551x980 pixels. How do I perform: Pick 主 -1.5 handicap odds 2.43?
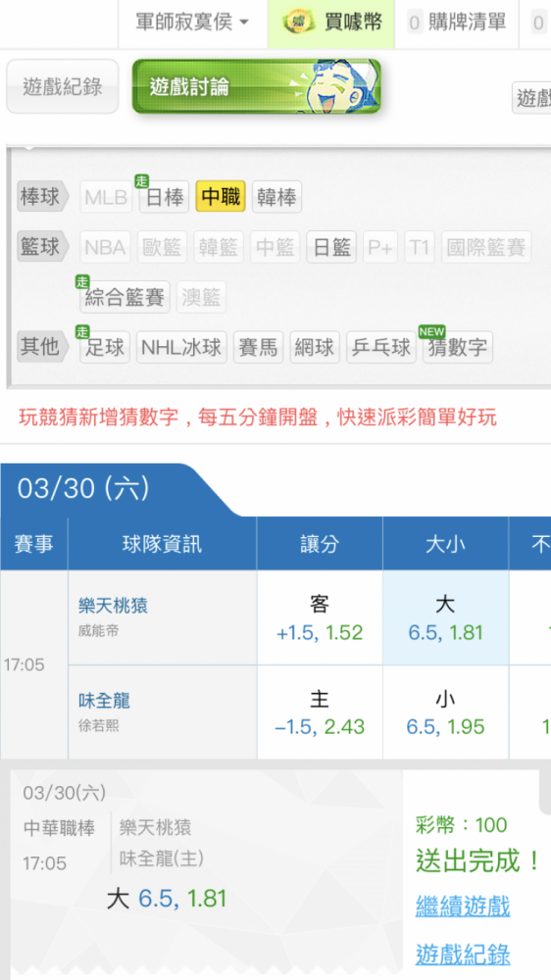coord(320,711)
